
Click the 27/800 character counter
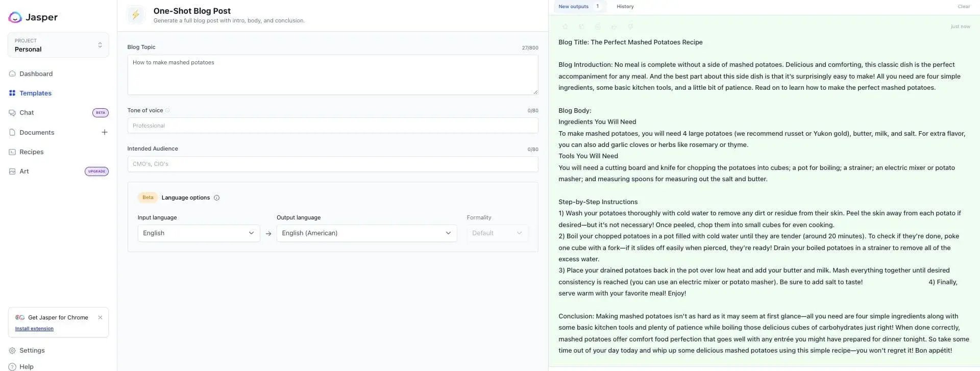(x=530, y=48)
